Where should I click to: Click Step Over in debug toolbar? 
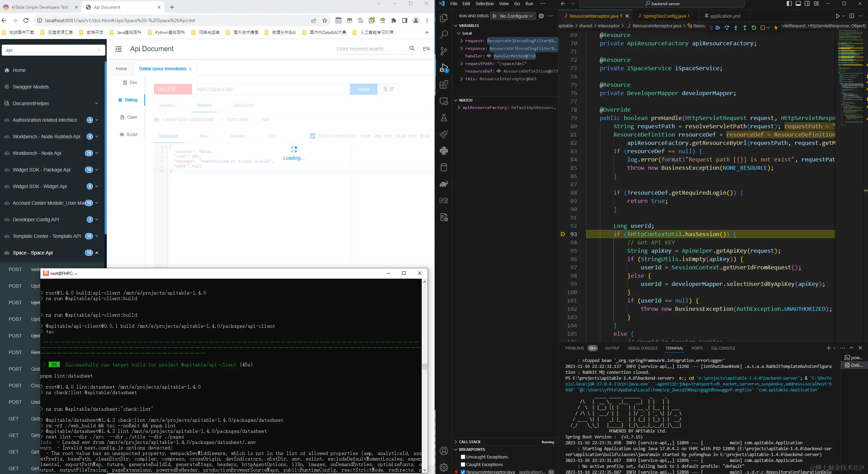727,28
